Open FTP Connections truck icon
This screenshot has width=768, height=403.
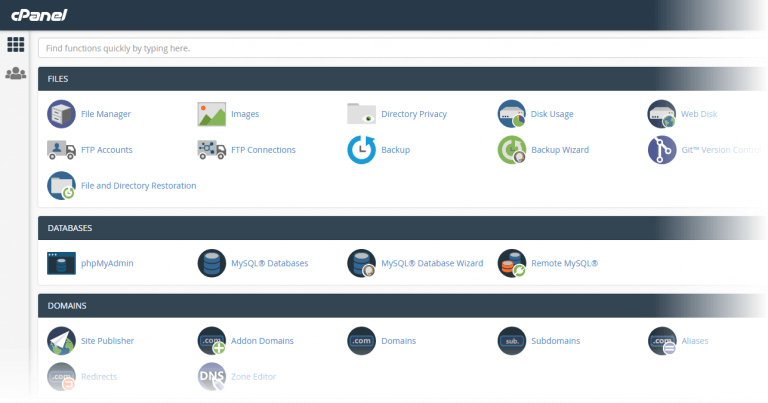[x=212, y=150]
